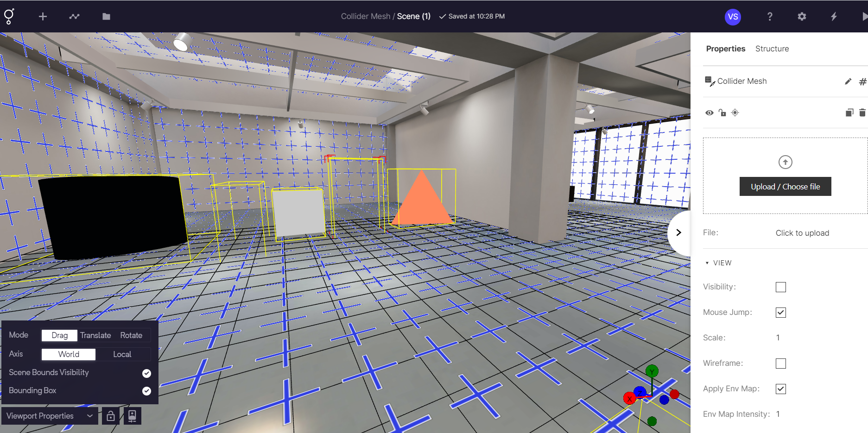Viewport: 868px width, 433px height.
Task: Click the play preview icon
Action: tap(864, 17)
